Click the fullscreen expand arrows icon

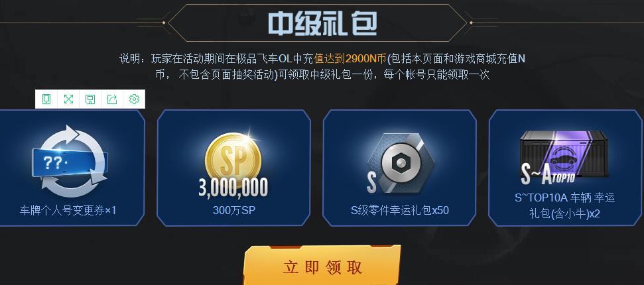coord(68,99)
